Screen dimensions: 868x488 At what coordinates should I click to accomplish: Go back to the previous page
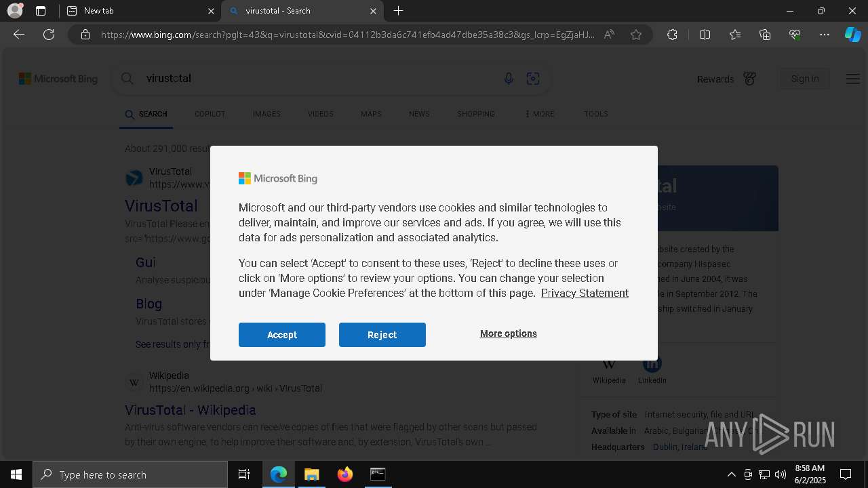(x=19, y=35)
